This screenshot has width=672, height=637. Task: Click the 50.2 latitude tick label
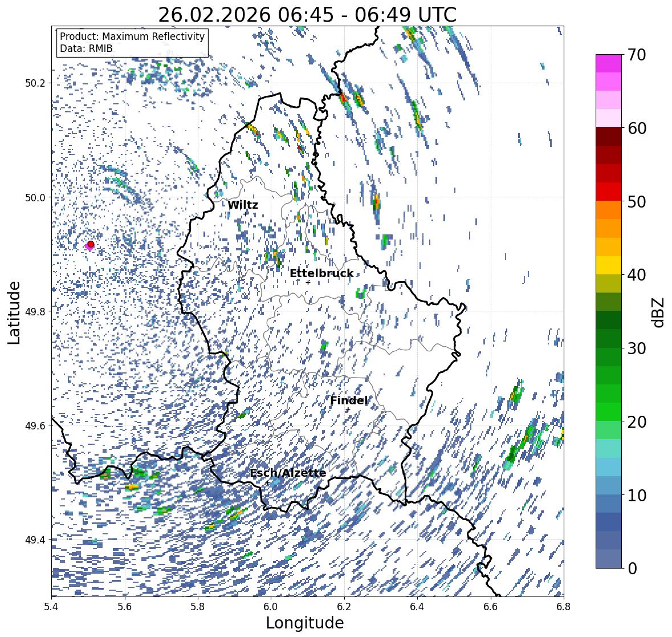coord(35,83)
